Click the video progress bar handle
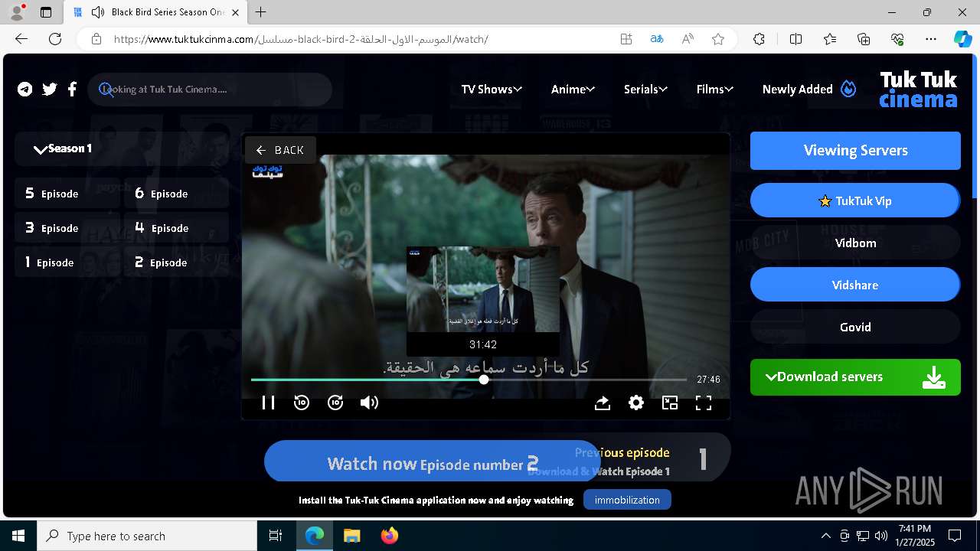980x551 pixels. (x=484, y=380)
